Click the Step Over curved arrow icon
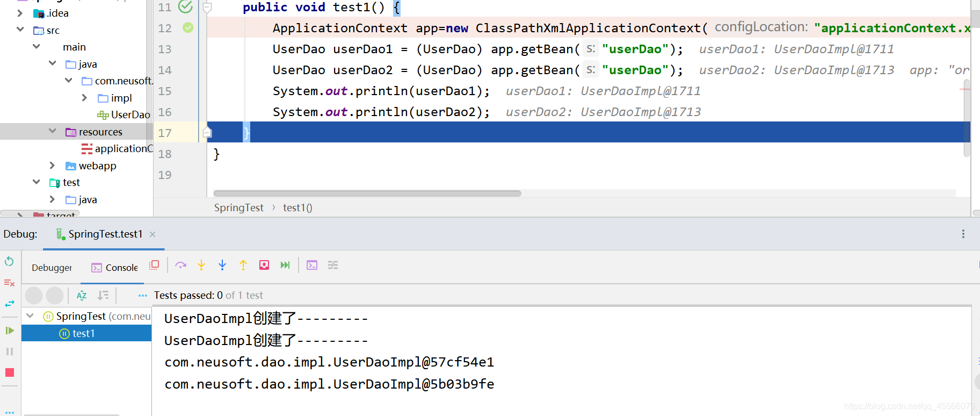This screenshot has height=416, width=980. (180, 265)
